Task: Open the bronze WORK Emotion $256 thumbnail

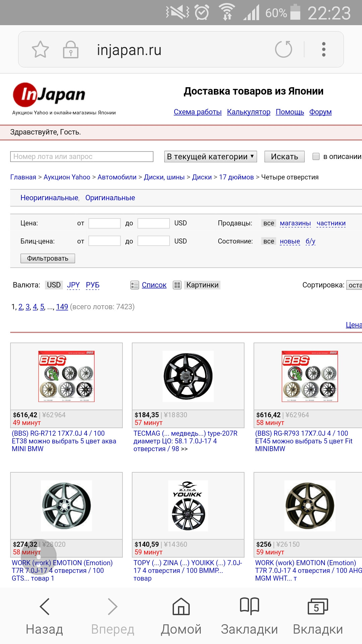Action: tap(310, 506)
